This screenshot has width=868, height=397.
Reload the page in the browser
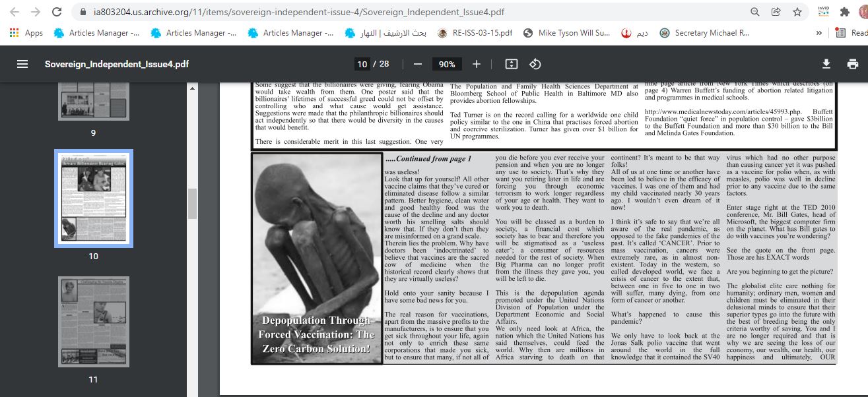[57, 12]
